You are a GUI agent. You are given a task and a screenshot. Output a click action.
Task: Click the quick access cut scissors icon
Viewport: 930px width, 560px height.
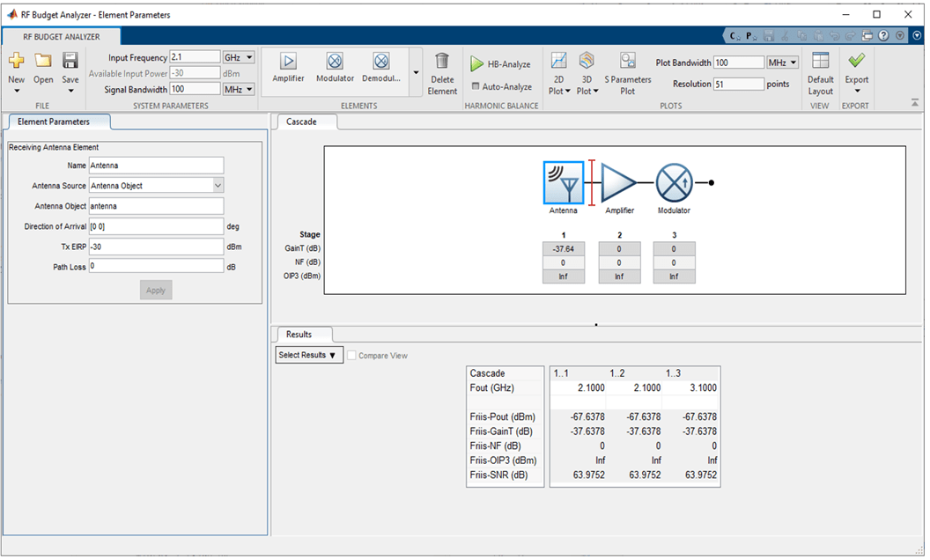coord(785,36)
